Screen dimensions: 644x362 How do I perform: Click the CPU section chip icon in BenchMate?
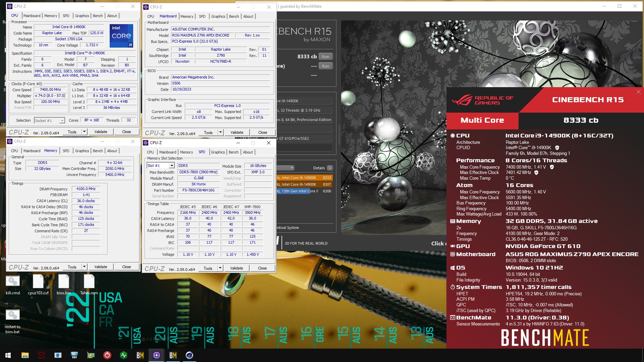coord(452,136)
